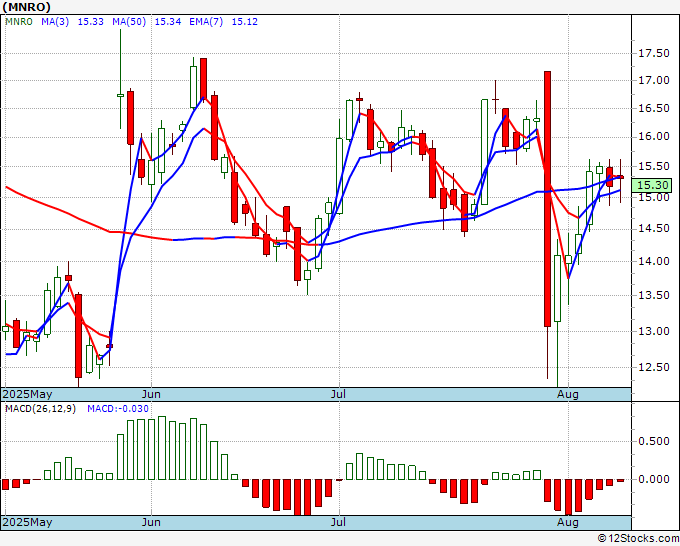The width and height of the screenshot is (680, 546).
Task: Click the EMA(7) value 15.12
Action: tap(245, 22)
